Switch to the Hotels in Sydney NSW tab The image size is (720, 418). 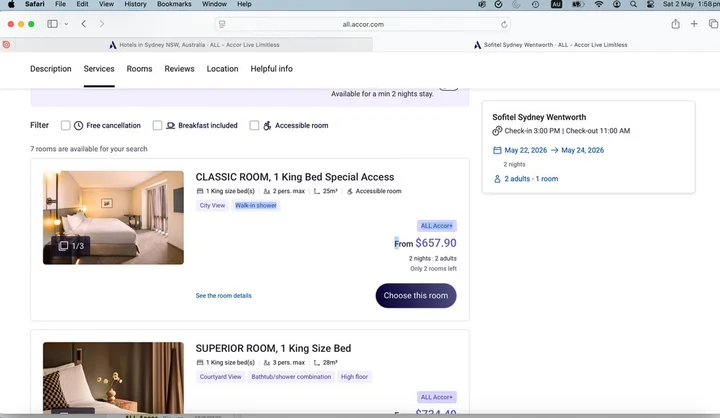tap(194, 45)
